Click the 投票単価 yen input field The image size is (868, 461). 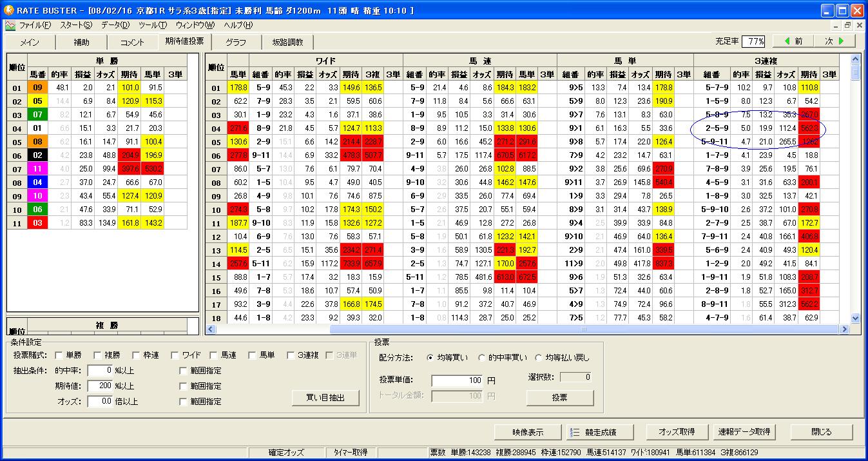pyautogui.click(x=458, y=380)
